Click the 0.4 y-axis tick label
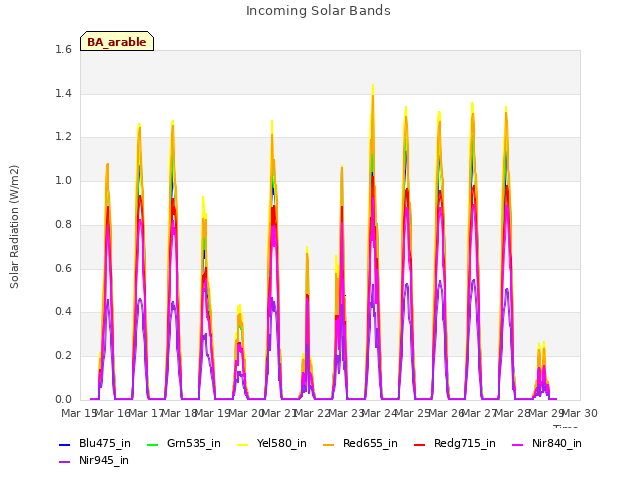This screenshot has height=480, width=640. [x=63, y=311]
